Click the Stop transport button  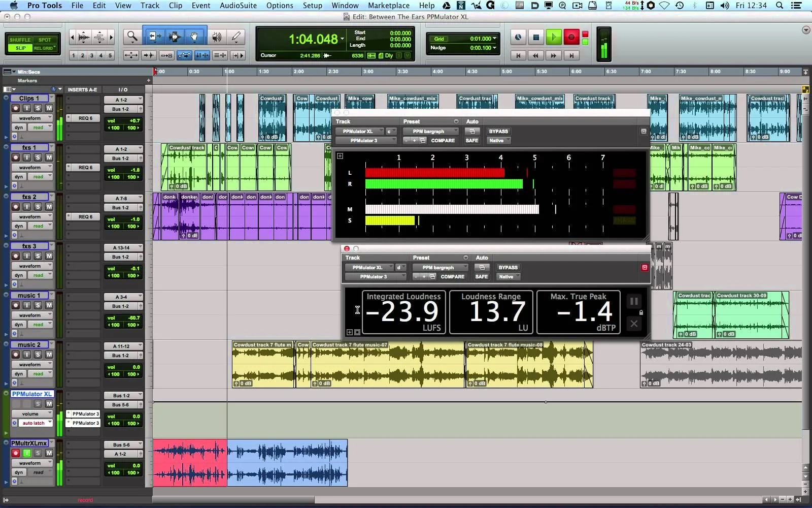tap(536, 37)
